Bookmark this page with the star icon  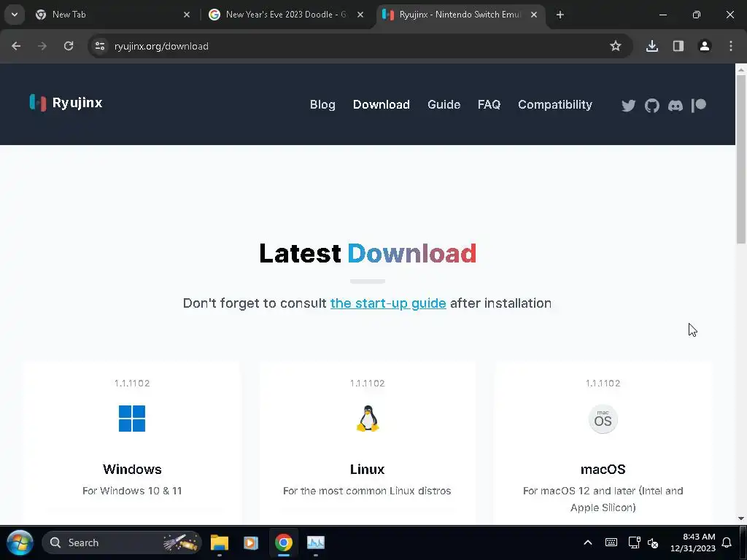[616, 46]
